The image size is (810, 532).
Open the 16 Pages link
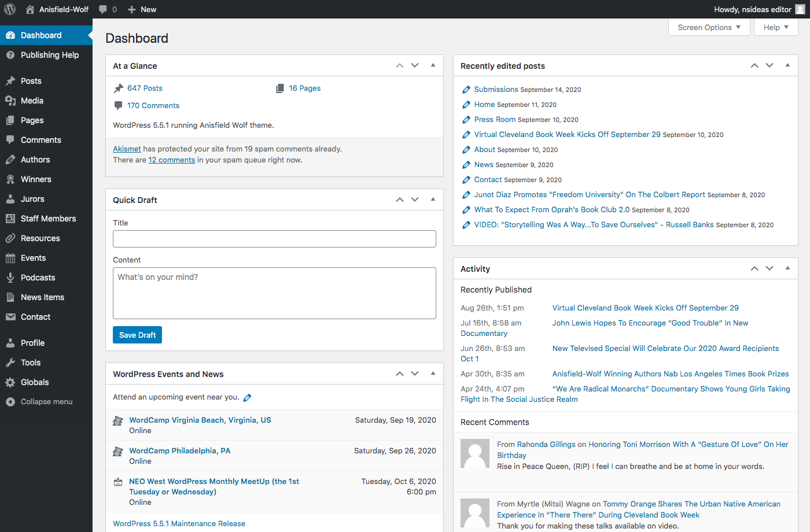[x=305, y=88]
